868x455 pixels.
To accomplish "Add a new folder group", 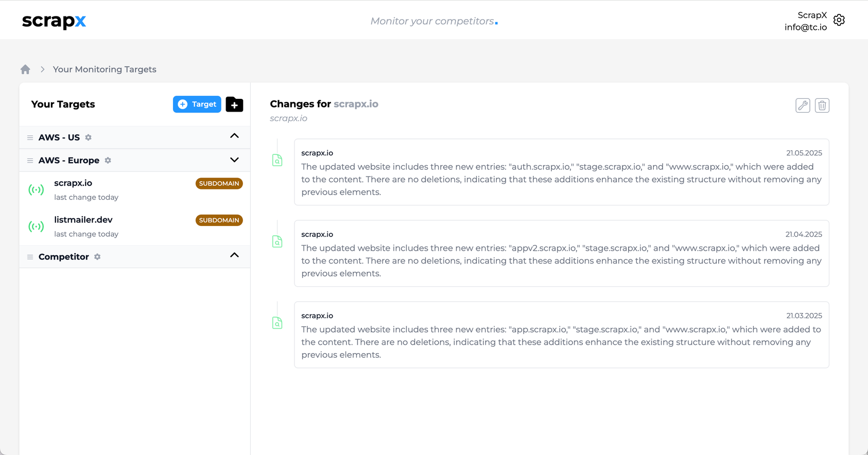I will click(x=234, y=104).
